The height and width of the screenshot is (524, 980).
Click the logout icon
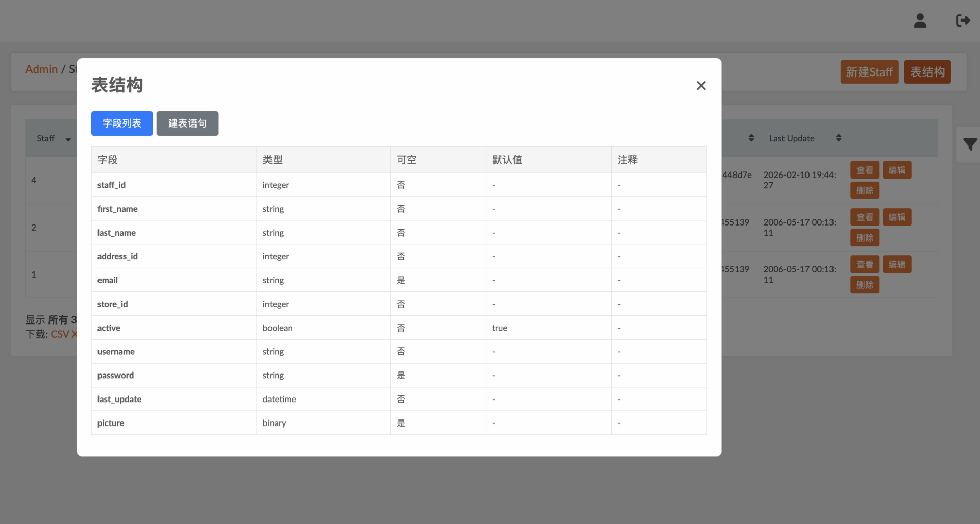(963, 21)
